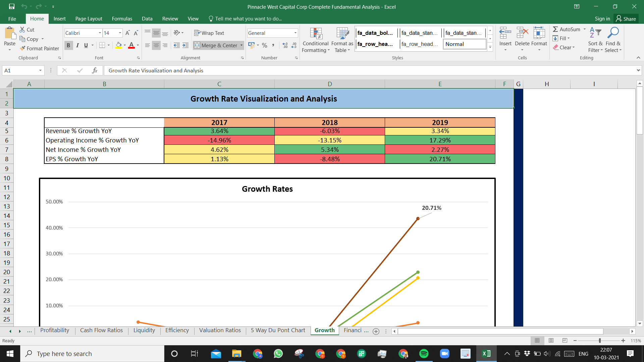Toggle Merge & Center

click(216, 45)
